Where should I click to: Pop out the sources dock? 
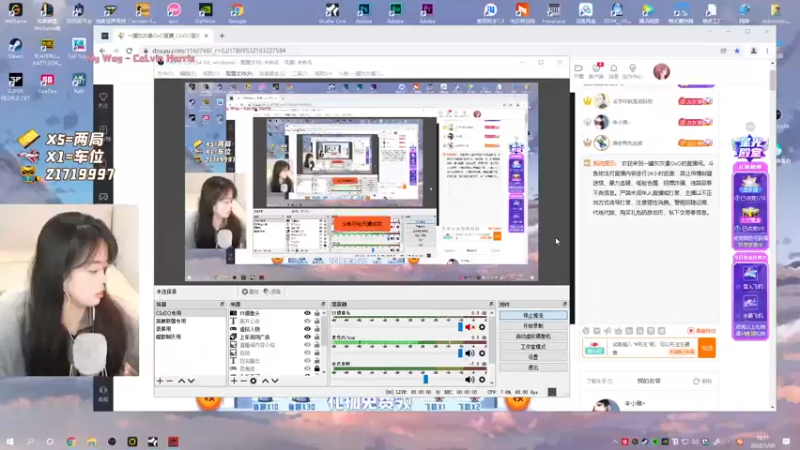click(323, 304)
